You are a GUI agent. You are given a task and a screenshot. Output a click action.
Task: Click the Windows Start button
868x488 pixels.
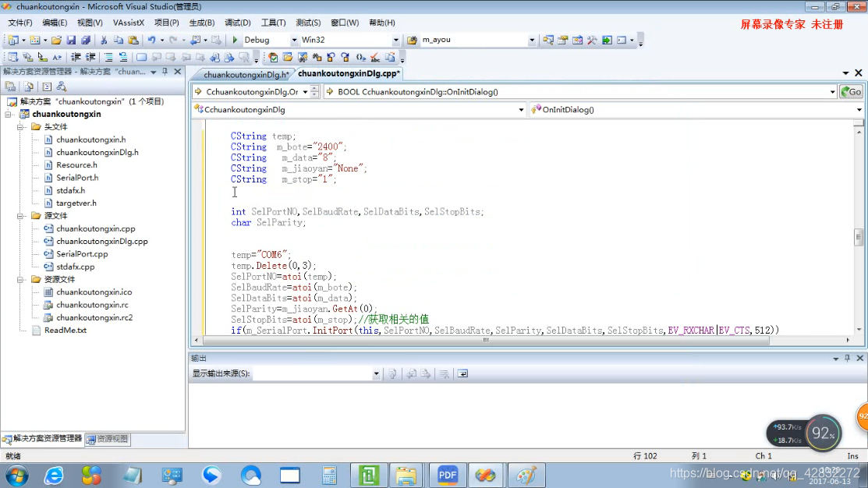point(16,476)
